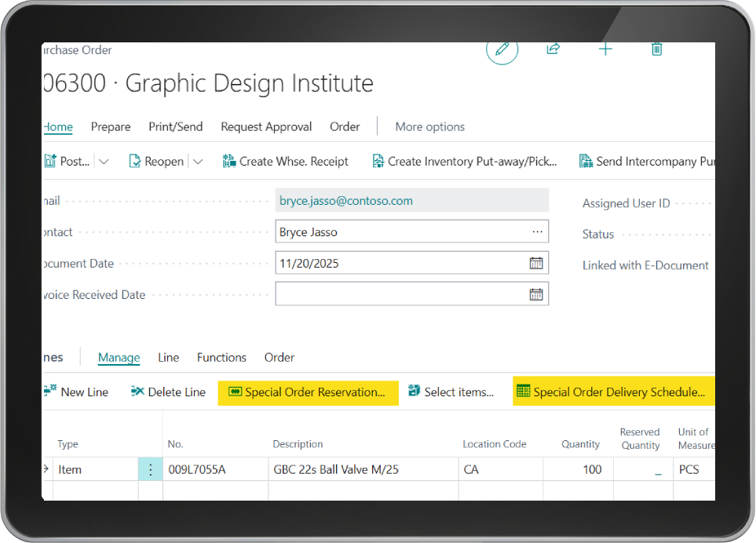Click the Location Code cell CA
Screen dimensions: 756x543
pos(501,469)
